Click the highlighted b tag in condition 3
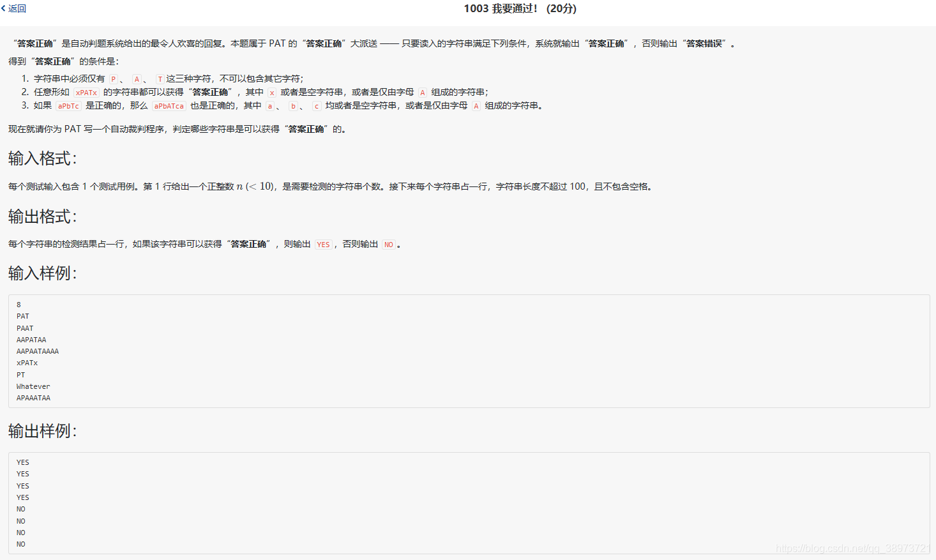The height and width of the screenshot is (560, 936). [x=293, y=105]
